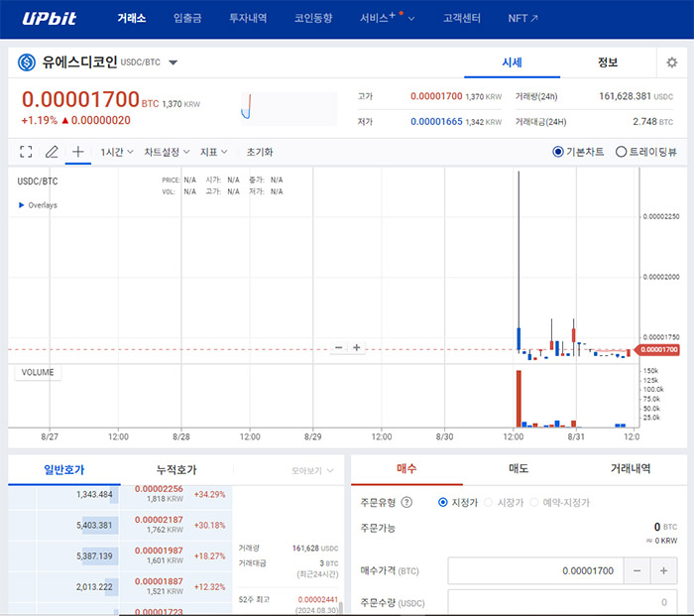This screenshot has width=694, height=616.
Task: Open 서비스+ menu dropdown
Action: (388, 18)
